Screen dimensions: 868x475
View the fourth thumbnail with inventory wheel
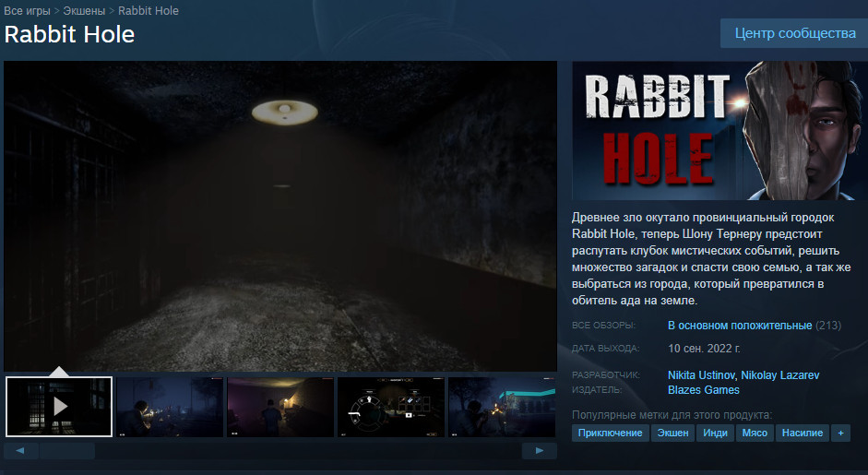391,407
